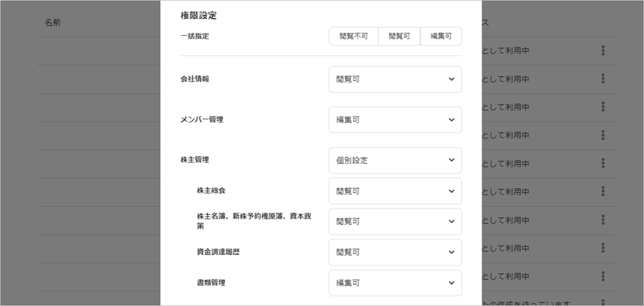Screen dimensions: 644x306
Task: Change the 資金調達履歴 permission dropdown
Action: 395,252
